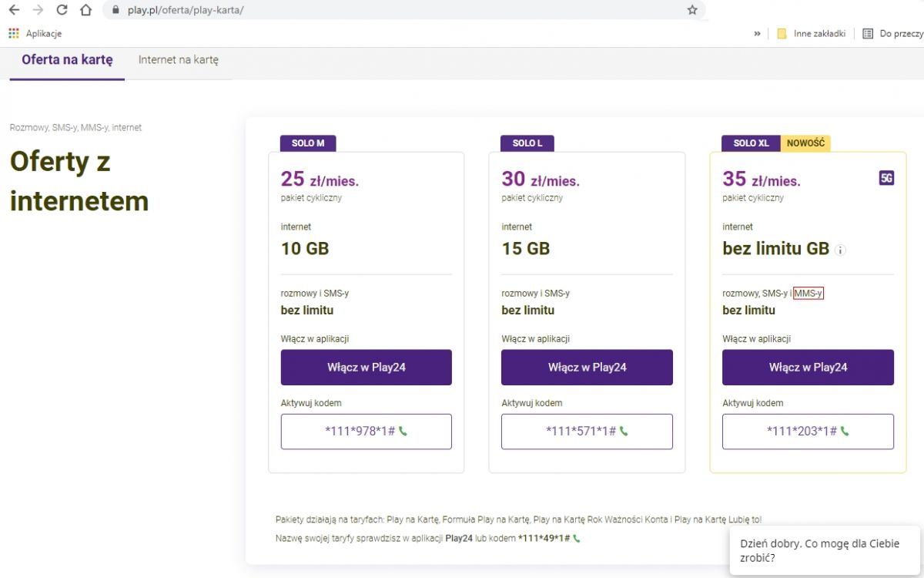Click the bold Play24 app name in footnote
Screen dimensions: 924x578
point(460,538)
